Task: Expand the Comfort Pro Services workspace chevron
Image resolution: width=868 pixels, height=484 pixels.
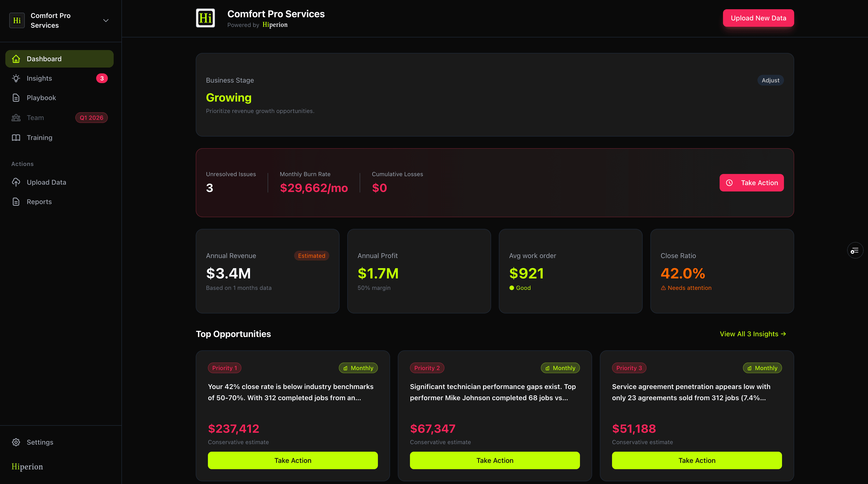Action: 105,20
